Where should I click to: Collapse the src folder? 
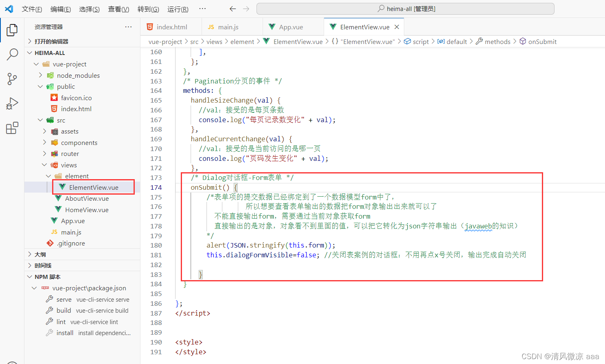61,120
